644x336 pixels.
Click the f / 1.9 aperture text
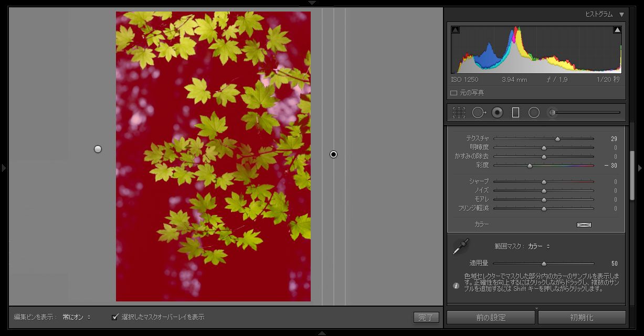pyautogui.click(x=557, y=80)
